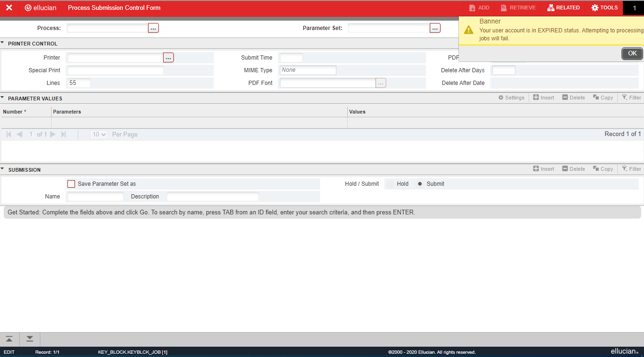Click the Tools gear icon
This screenshot has width=644, height=357.
595,8
